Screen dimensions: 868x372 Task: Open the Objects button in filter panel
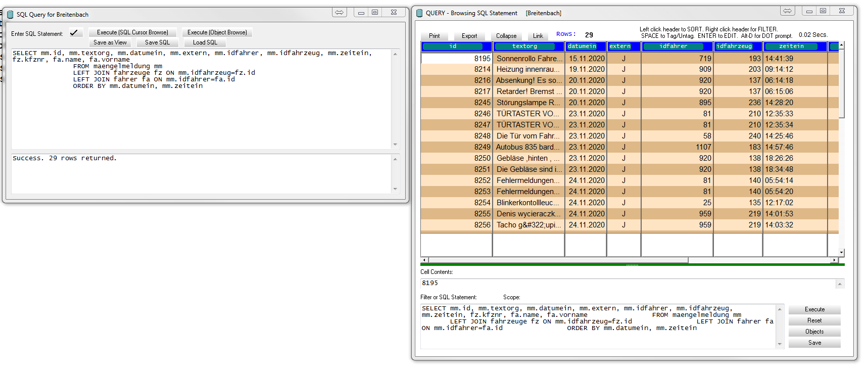[814, 332]
